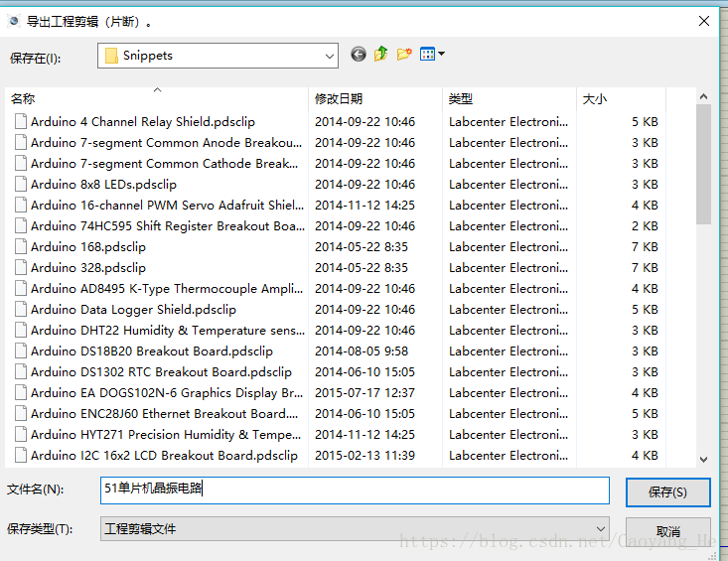Click file icon of Arduino 328.pdsclip
Viewport: 728px width, 561px height.
pos(21,267)
